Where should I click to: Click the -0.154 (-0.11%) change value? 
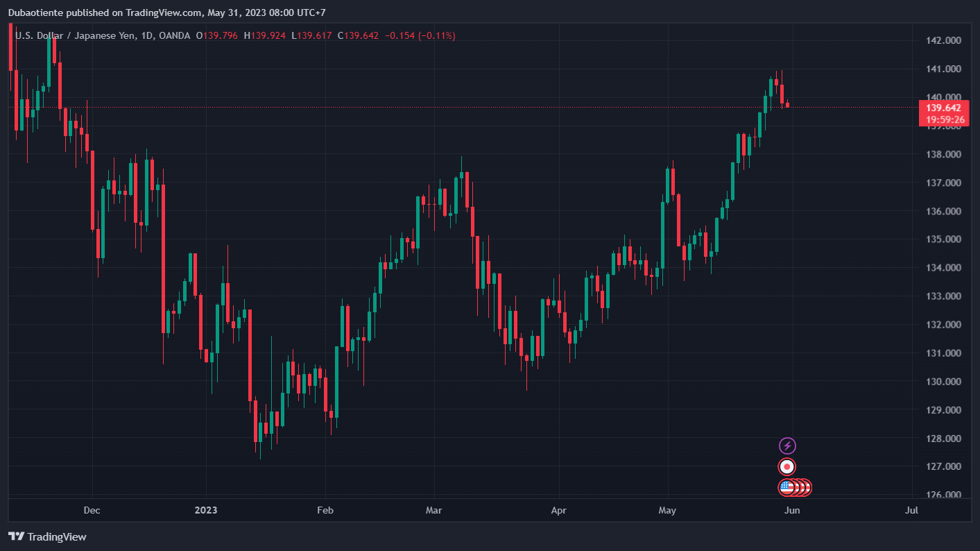(x=420, y=35)
